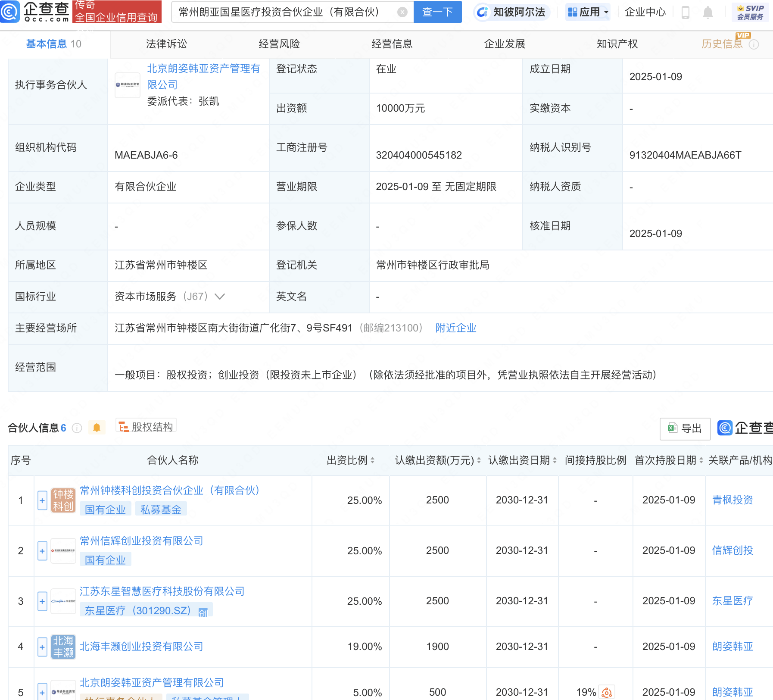The height and width of the screenshot is (700, 773).
Task: Open 历史信息 VIP tab
Action: (722, 44)
